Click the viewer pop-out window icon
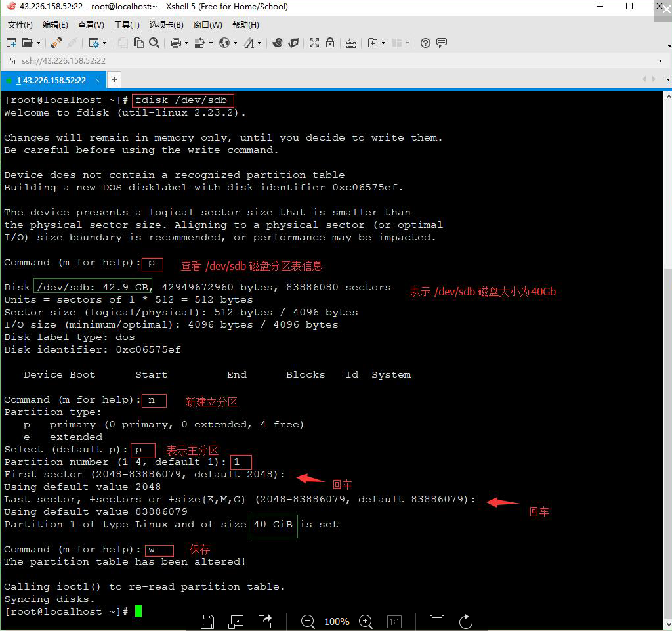This screenshot has height=631, width=672. coord(236,622)
